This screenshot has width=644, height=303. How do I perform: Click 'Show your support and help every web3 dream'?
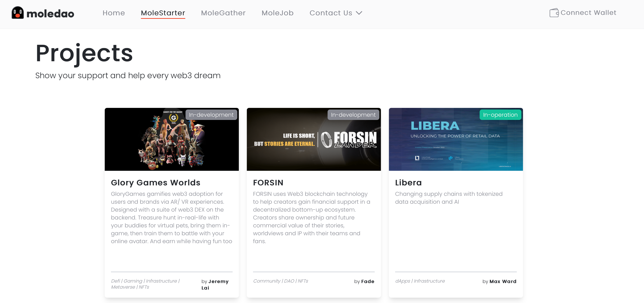pyautogui.click(x=128, y=75)
